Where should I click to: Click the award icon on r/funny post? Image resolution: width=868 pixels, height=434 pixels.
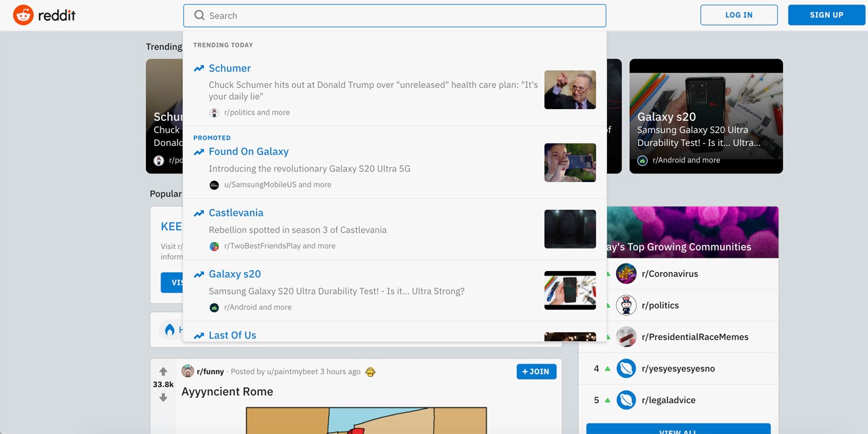[370, 372]
